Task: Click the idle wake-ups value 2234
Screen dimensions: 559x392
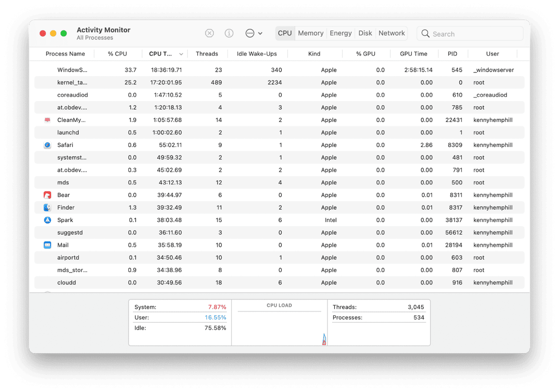Action: [x=274, y=83]
